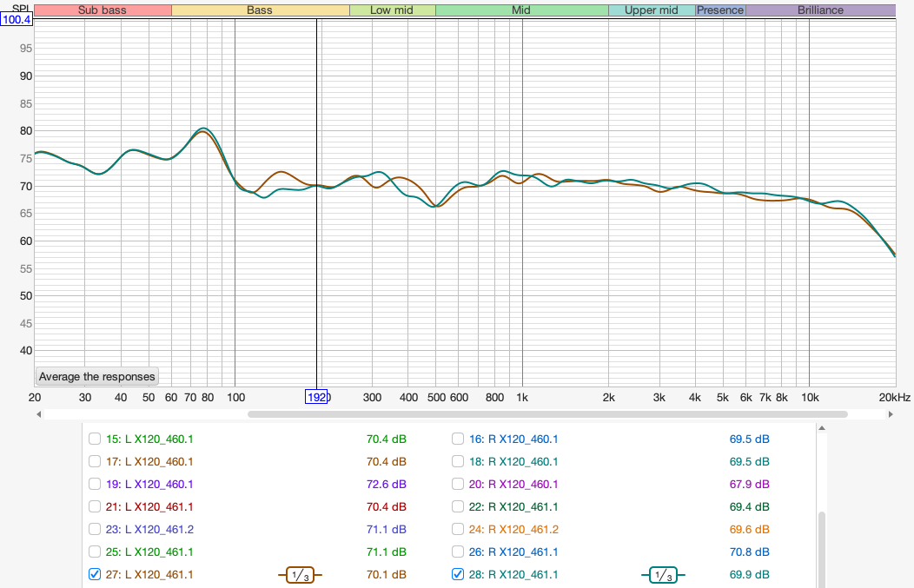Click the brown 1/3 smoothing icon for trace 27
Viewport: 914px width, 588px height.
tap(300, 574)
